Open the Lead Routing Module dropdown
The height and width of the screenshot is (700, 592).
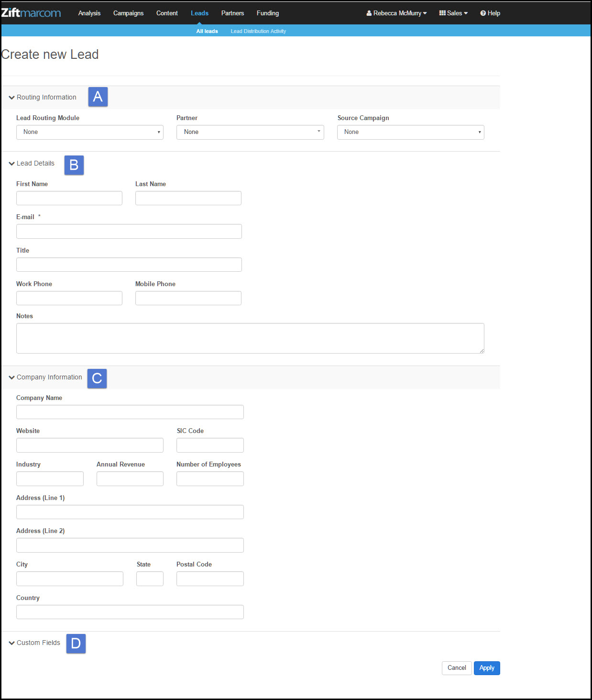point(90,132)
